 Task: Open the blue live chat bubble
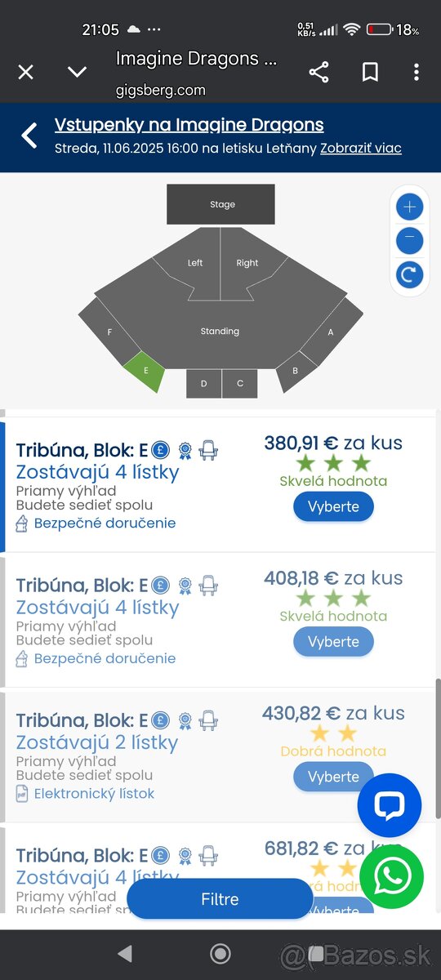pyautogui.click(x=390, y=805)
